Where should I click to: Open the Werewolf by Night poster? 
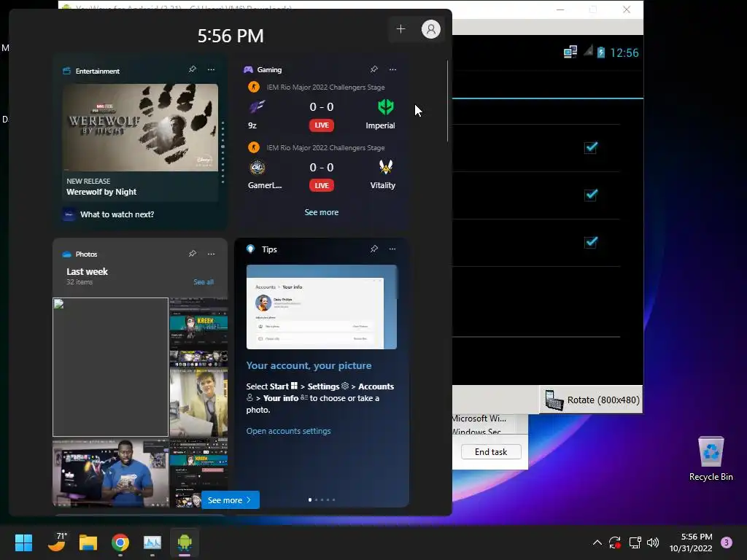click(140, 128)
